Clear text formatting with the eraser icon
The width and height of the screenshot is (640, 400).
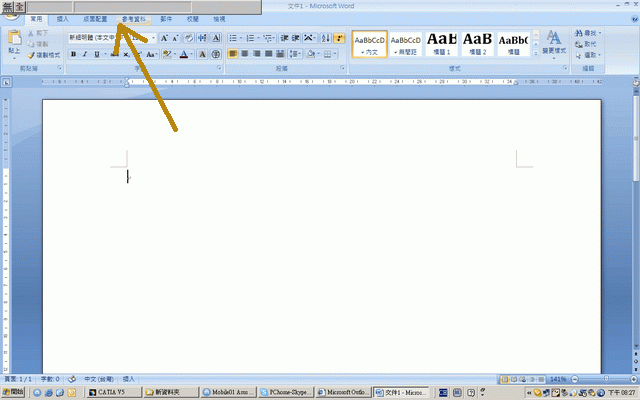click(x=189, y=38)
